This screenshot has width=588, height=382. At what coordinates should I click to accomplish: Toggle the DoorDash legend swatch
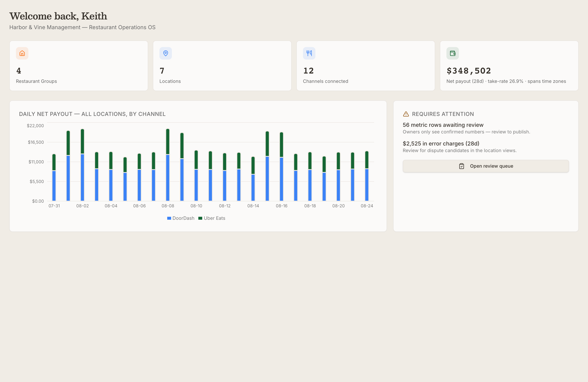[x=169, y=218]
